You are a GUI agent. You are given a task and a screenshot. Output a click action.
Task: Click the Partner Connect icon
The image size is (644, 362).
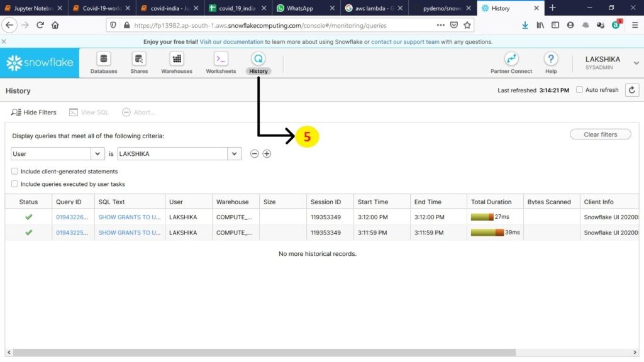click(511, 59)
